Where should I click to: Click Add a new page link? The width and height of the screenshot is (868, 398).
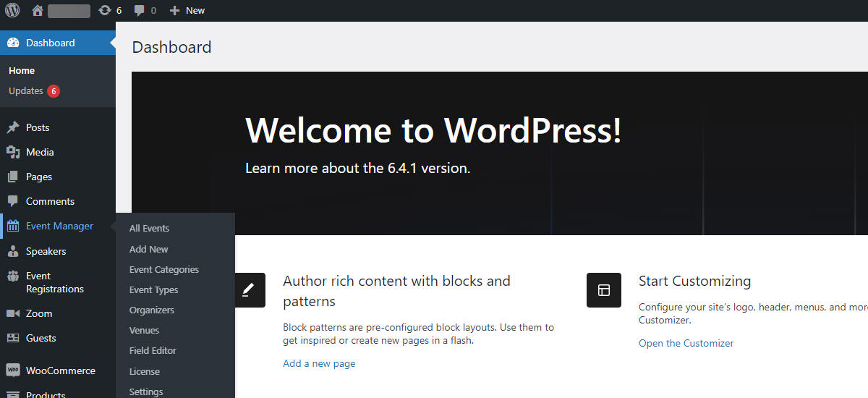click(x=319, y=363)
